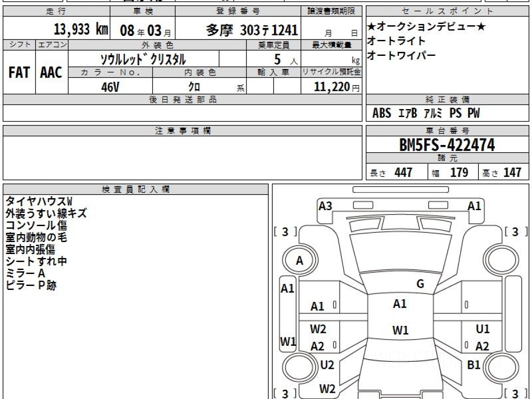Select the circled A wheel mark
This screenshot has height=399, width=532.
(300, 261)
